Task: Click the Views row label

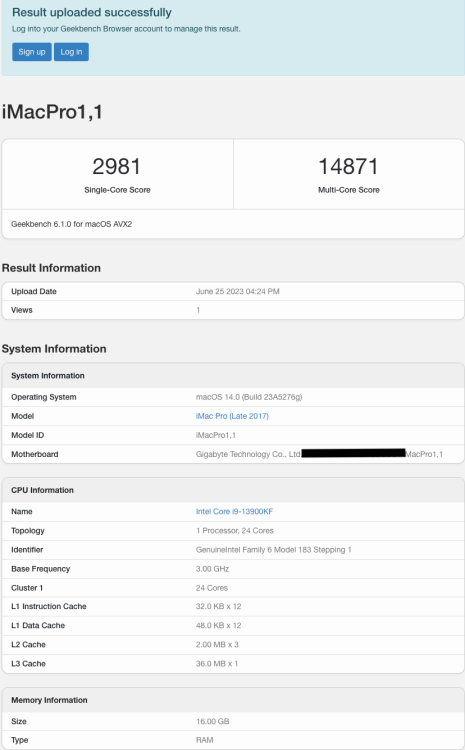Action: click(x=22, y=310)
